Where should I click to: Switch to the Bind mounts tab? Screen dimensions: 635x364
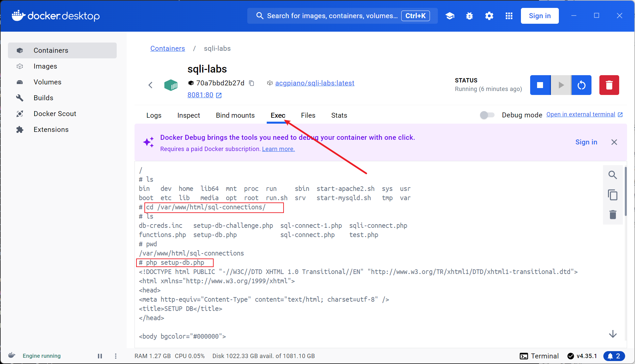click(235, 115)
